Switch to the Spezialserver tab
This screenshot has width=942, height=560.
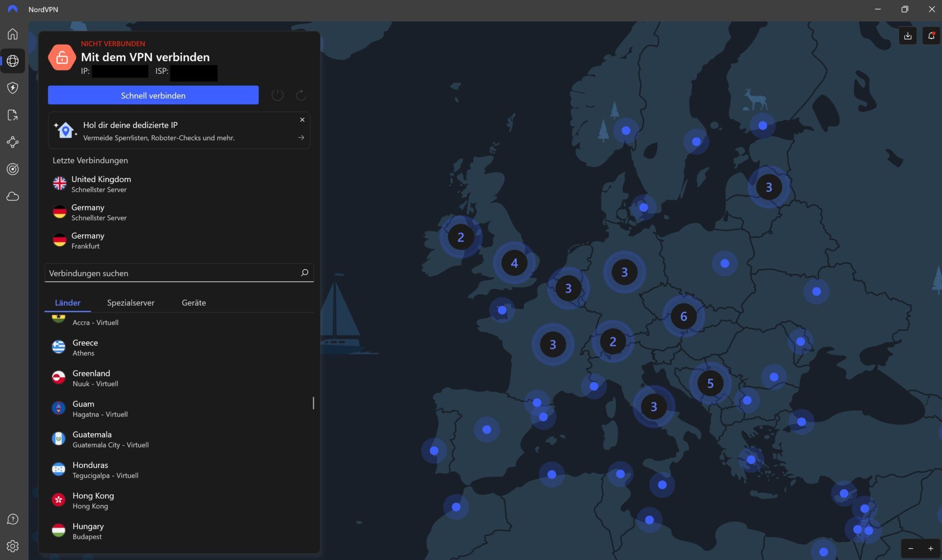click(131, 303)
